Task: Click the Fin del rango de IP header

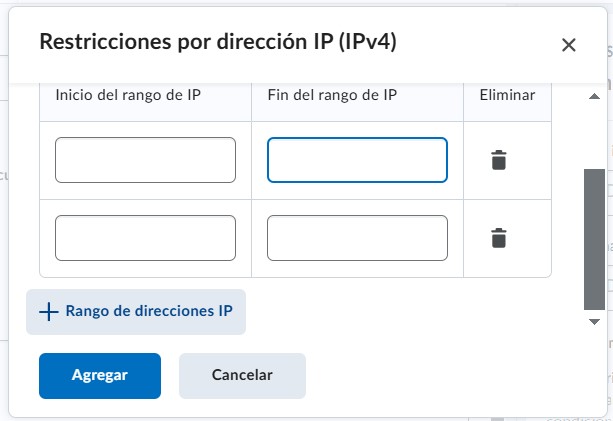Action: (333, 95)
